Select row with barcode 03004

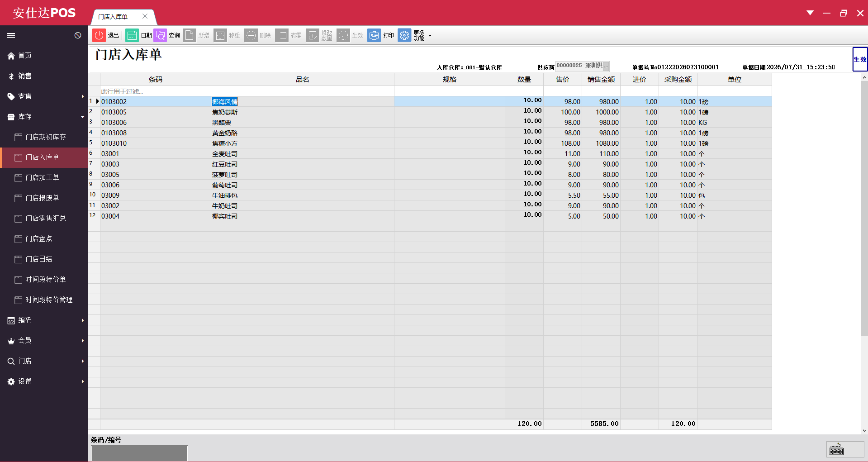[x=430, y=216]
